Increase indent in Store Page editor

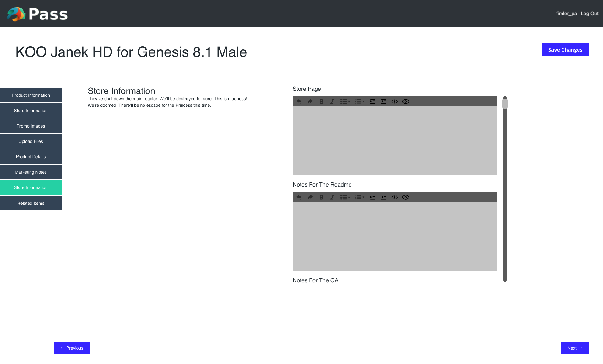point(373,101)
